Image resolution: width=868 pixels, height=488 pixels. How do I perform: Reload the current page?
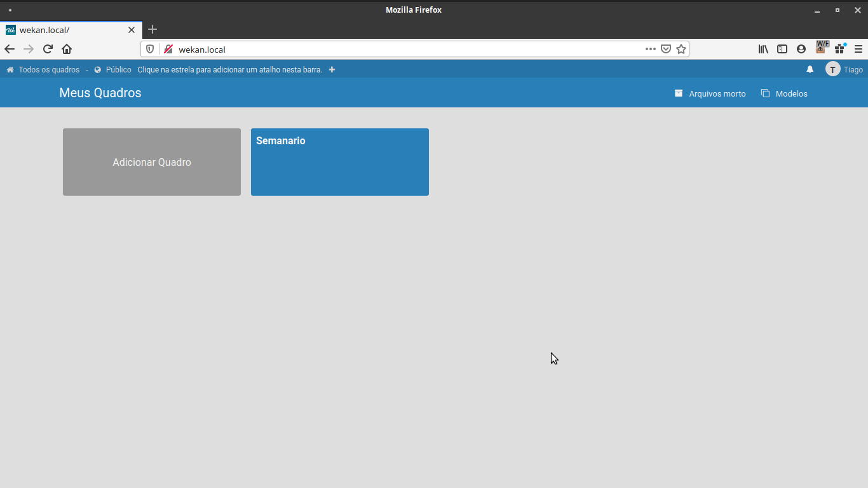[x=48, y=49]
